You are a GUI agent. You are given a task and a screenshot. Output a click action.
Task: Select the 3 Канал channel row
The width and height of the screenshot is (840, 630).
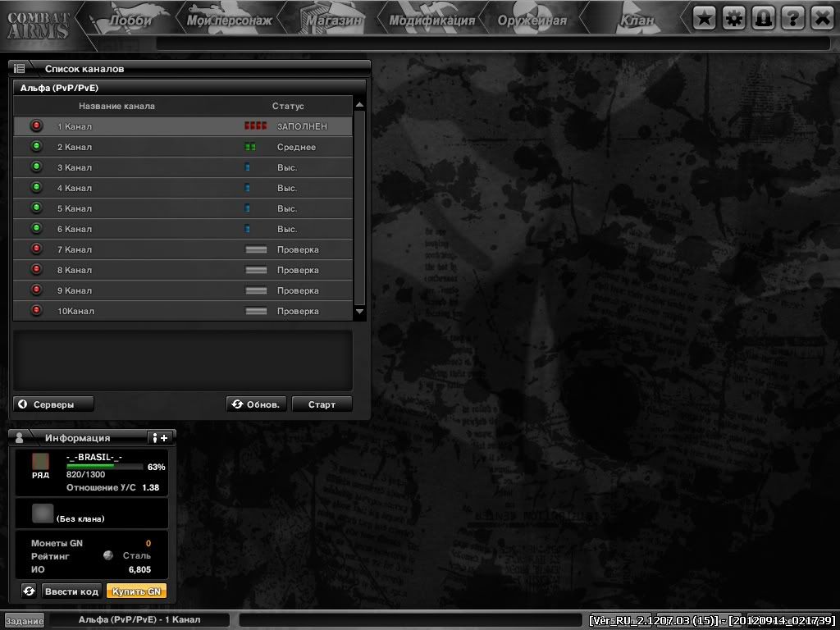coord(182,168)
